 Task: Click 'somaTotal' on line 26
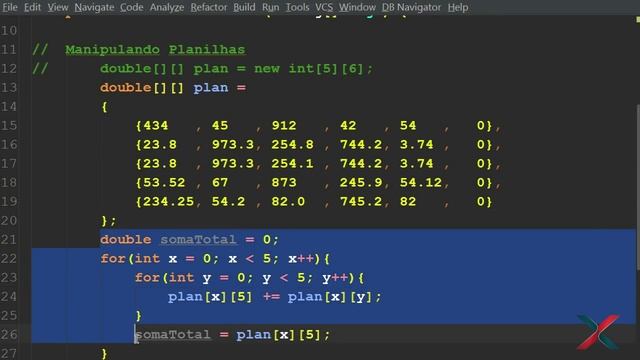pos(173,335)
